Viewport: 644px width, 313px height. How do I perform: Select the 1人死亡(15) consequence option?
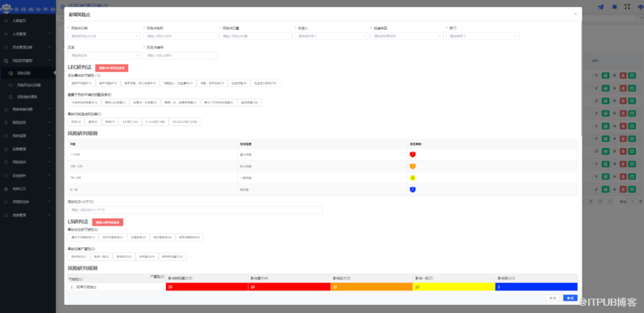click(130, 122)
